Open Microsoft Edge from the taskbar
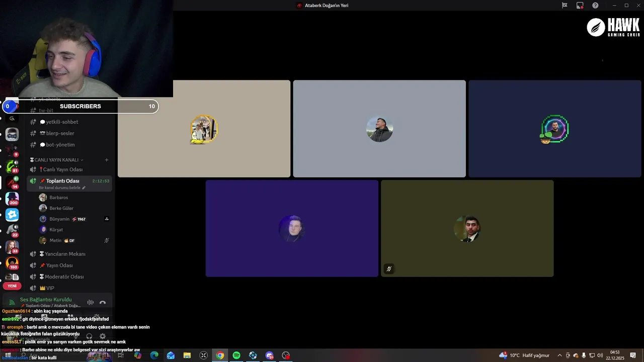 point(154,355)
